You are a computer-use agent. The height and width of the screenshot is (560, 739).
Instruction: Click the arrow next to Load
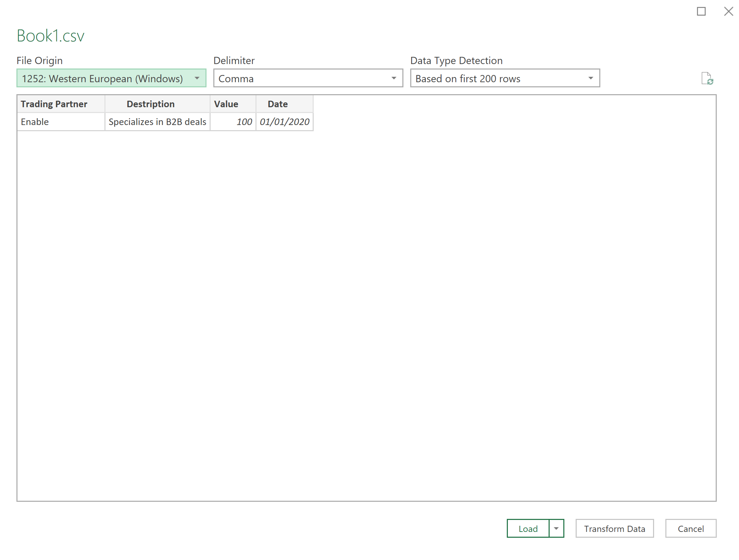tap(556, 528)
